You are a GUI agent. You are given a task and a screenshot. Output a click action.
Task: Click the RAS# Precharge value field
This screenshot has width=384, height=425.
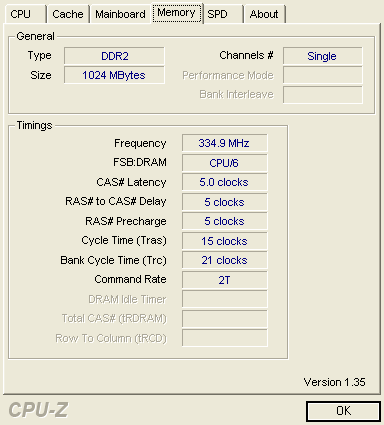click(x=225, y=221)
